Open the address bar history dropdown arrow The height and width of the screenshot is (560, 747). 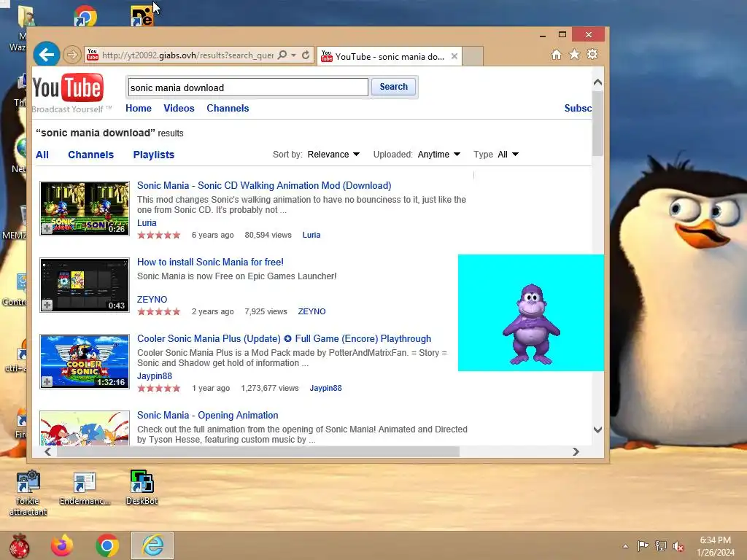click(x=294, y=55)
